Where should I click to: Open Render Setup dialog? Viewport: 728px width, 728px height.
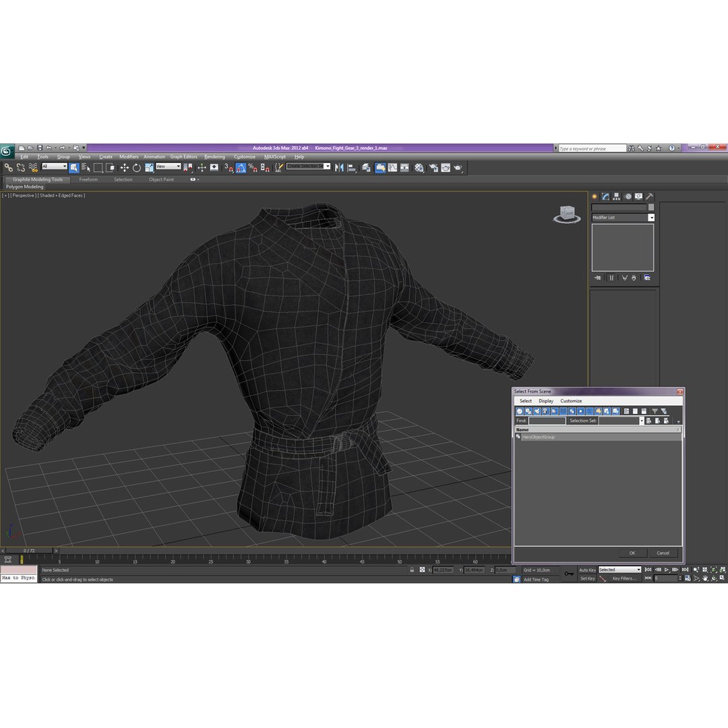pyautogui.click(x=433, y=168)
